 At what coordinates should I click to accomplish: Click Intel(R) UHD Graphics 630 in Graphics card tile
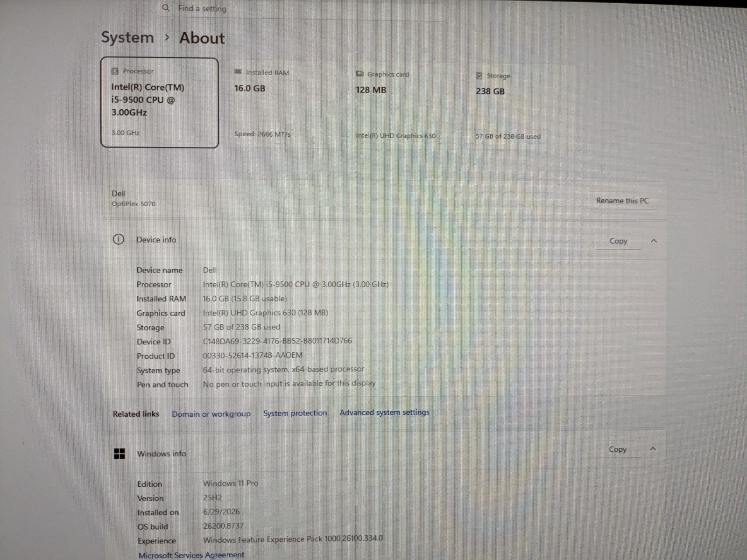(x=395, y=136)
